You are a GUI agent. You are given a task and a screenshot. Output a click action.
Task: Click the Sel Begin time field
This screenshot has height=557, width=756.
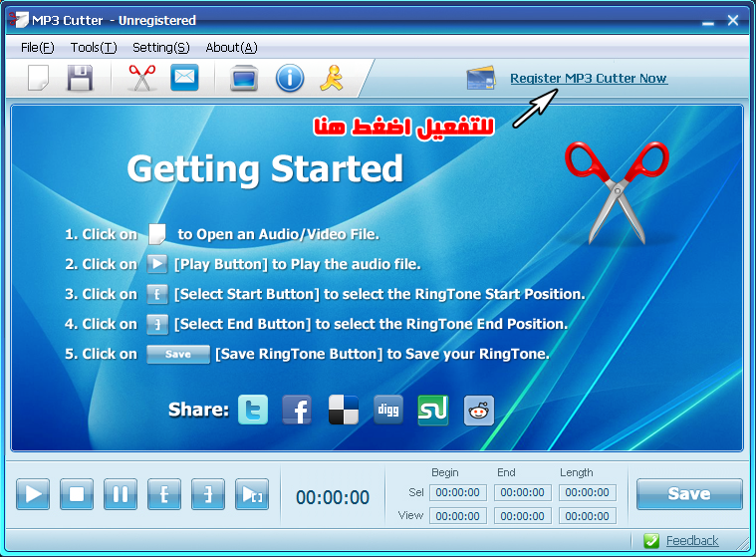pos(457,492)
